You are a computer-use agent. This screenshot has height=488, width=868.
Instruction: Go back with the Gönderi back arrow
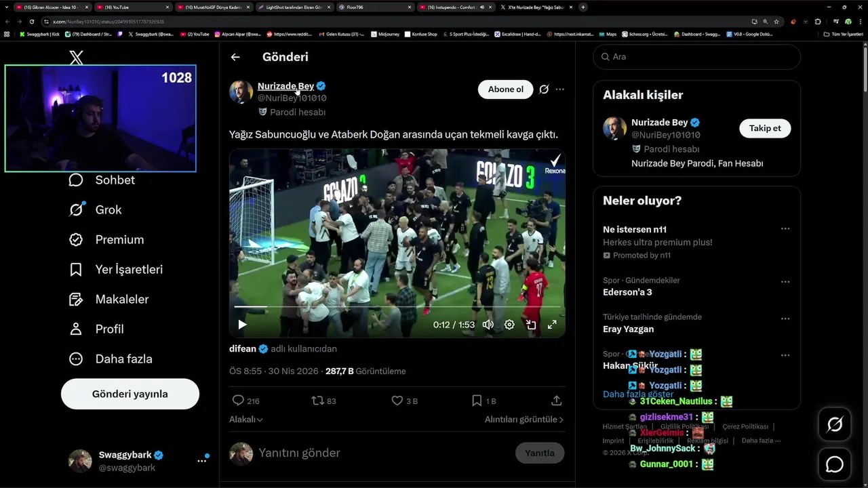coord(235,57)
